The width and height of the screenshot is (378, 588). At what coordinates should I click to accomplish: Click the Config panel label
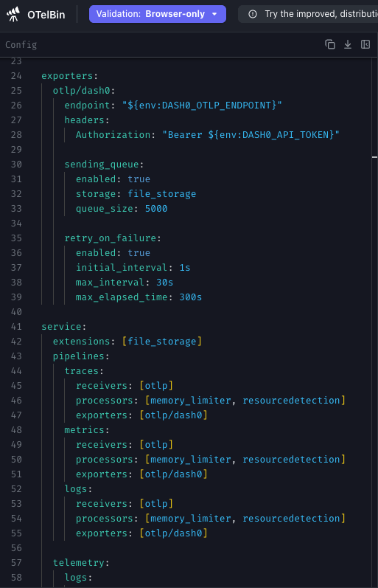click(x=21, y=44)
